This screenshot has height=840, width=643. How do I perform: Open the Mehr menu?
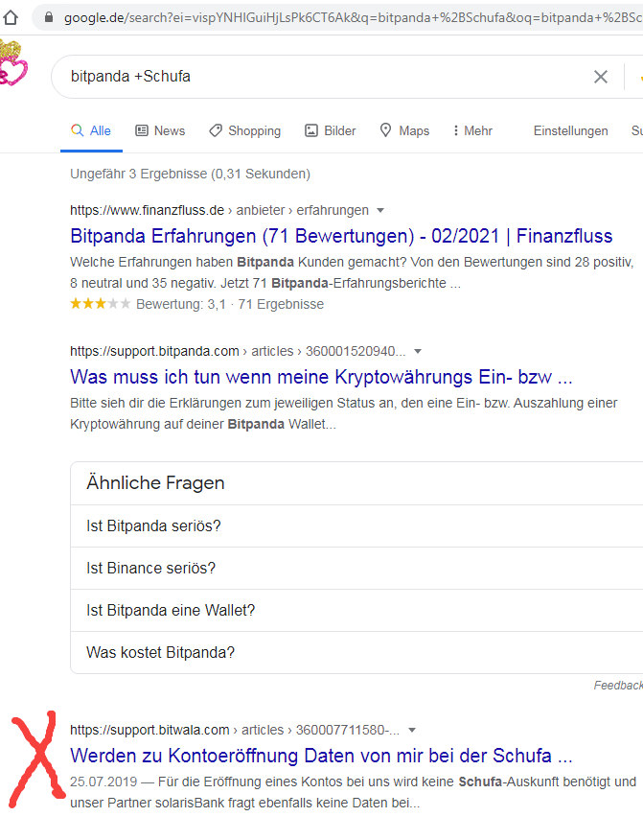point(472,130)
